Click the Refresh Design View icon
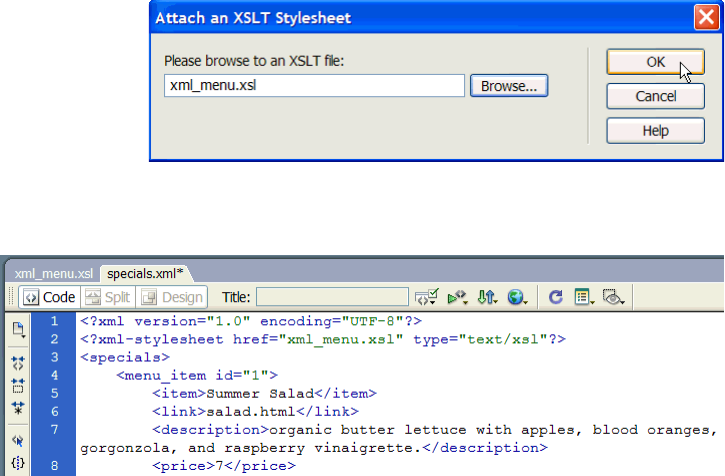Screen dimensions: 725x476 556,297
